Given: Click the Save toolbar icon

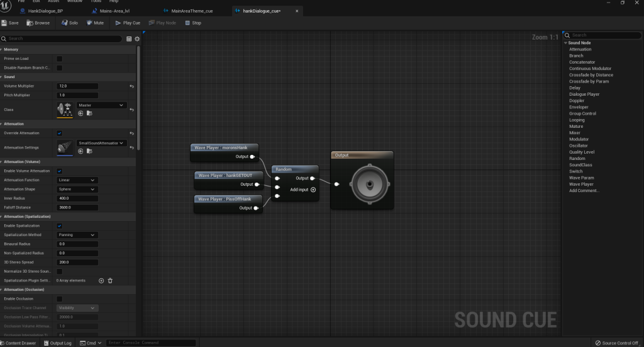Looking at the screenshot, I should point(10,23).
